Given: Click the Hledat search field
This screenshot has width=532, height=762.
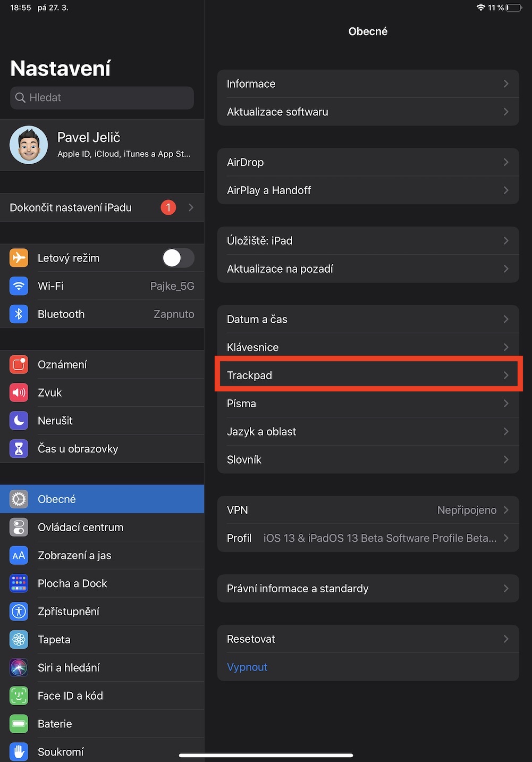Looking at the screenshot, I should (102, 98).
